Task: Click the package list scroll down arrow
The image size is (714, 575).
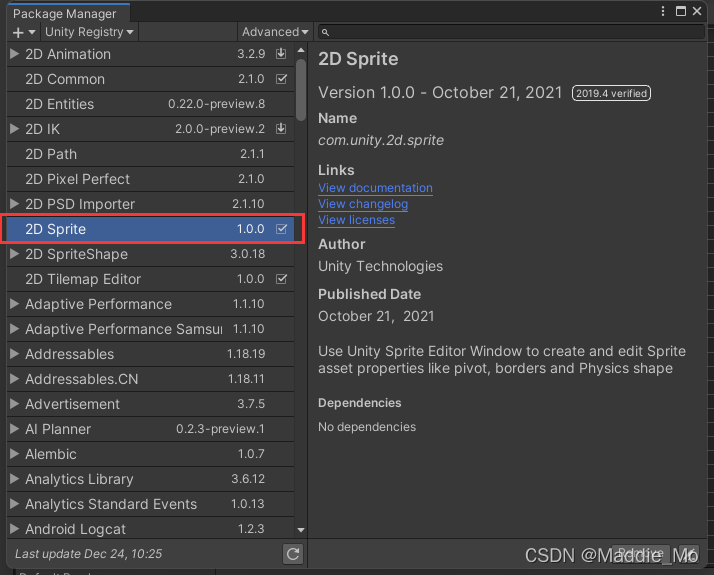Action: point(301,530)
